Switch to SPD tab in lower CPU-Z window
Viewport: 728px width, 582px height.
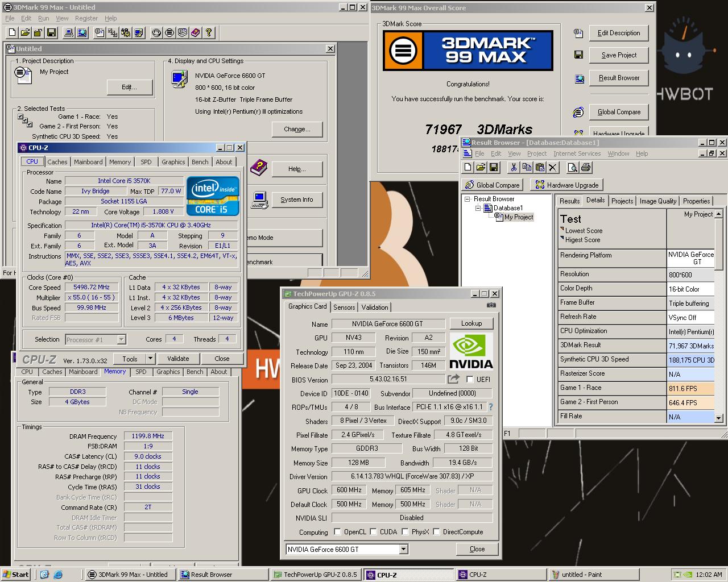(x=140, y=372)
